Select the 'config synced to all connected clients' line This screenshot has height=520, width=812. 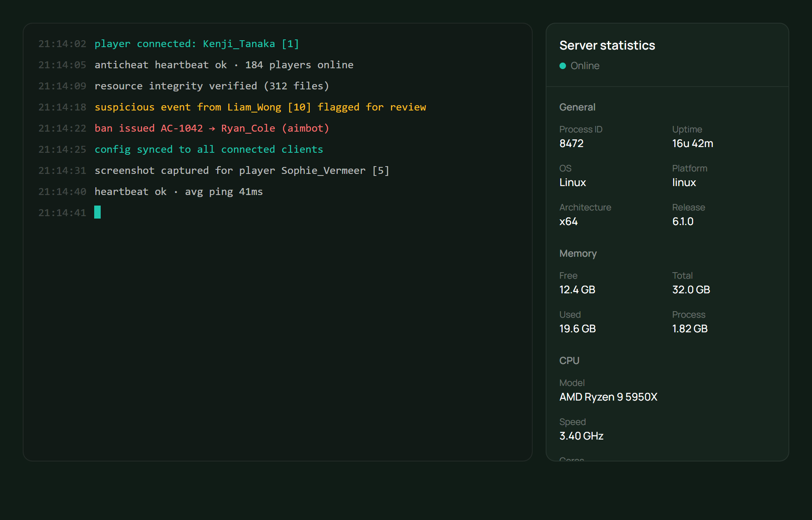pos(209,149)
